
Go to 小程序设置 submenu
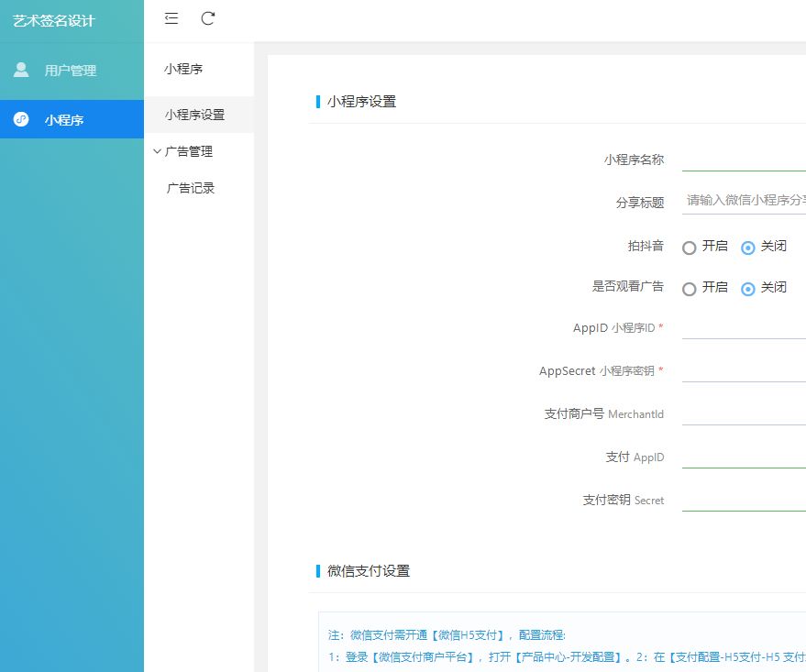coord(194,115)
